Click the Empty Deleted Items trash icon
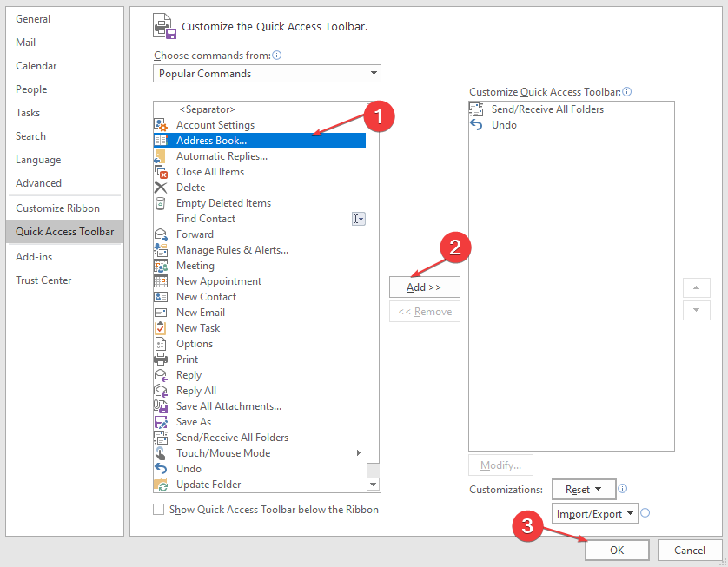 pos(160,203)
